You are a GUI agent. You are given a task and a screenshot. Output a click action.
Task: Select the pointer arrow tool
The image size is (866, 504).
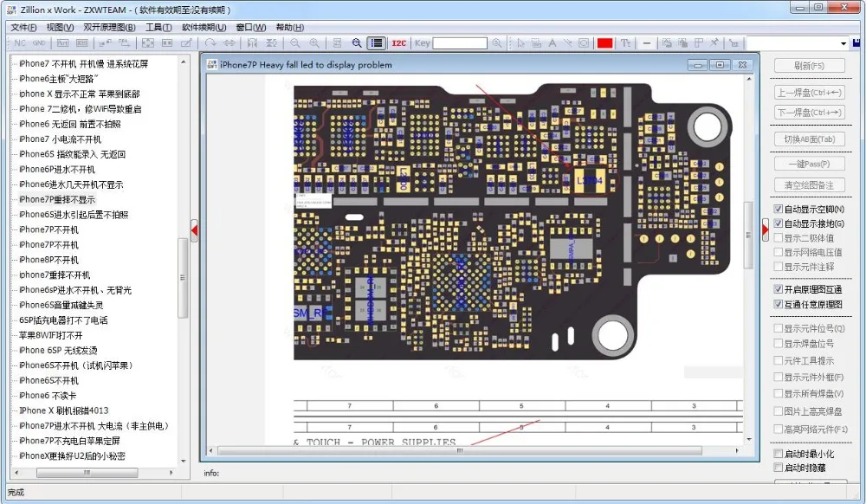pyautogui.click(x=520, y=43)
